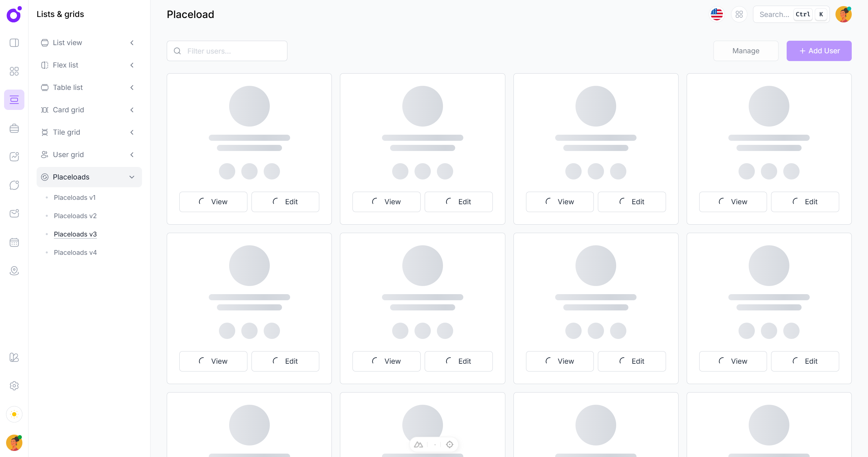Open Placeloads v4 menu item
This screenshot has width=868, height=457.
click(75, 252)
